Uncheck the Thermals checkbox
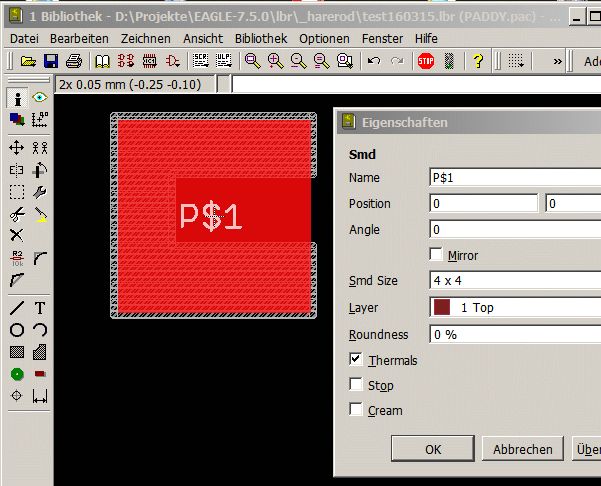Image resolution: width=601 pixels, height=486 pixels. coord(356,360)
